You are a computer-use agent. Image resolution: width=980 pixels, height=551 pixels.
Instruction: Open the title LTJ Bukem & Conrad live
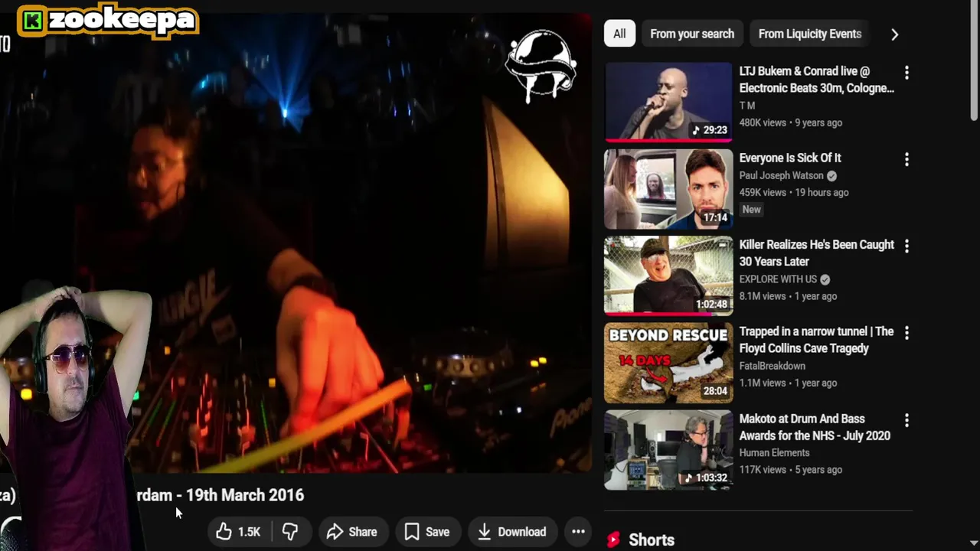[816, 80]
